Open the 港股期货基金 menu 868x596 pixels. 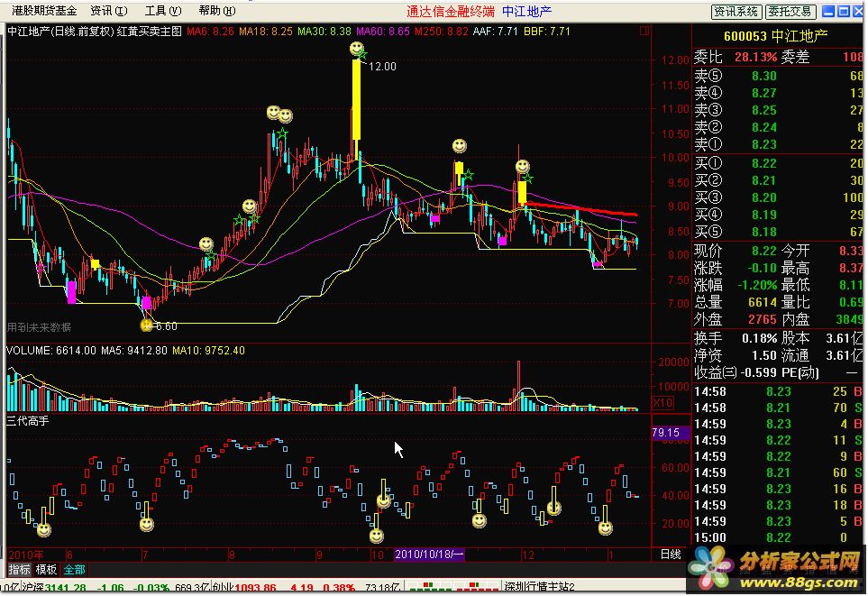coord(44,11)
